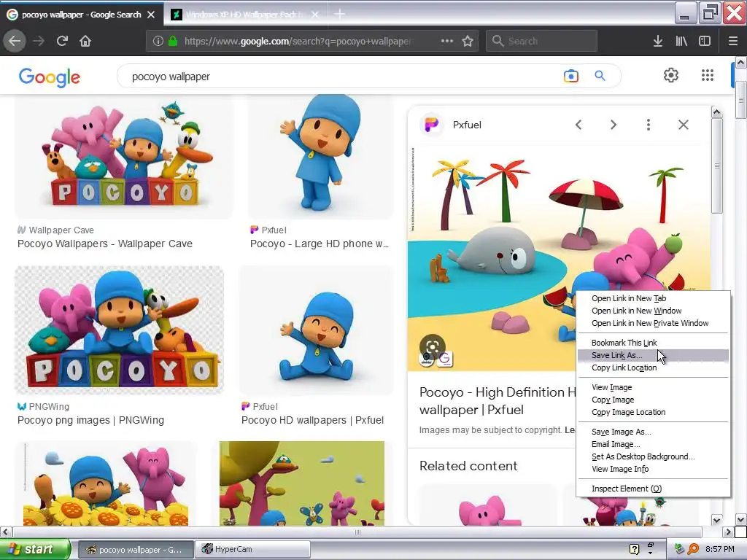Select Copy Image from context menu
This screenshot has width=747, height=560.
point(613,400)
